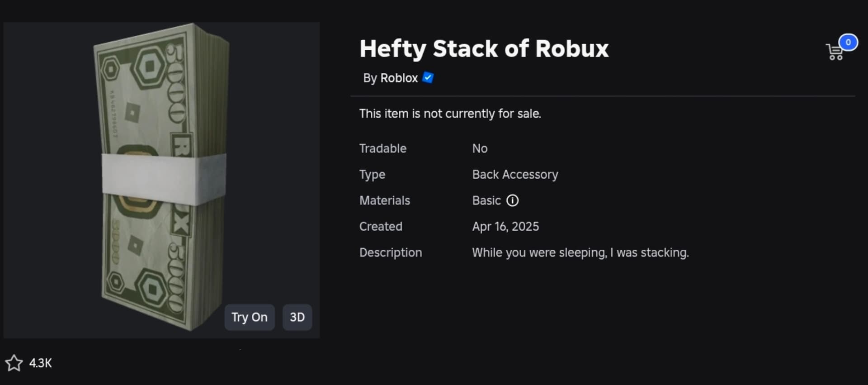Click the blue cart count badge
Screen dimensions: 868x385
[848, 43]
